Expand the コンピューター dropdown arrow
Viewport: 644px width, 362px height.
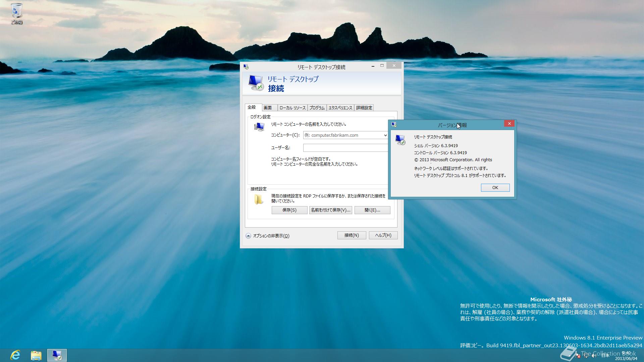pyautogui.click(x=385, y=135)
